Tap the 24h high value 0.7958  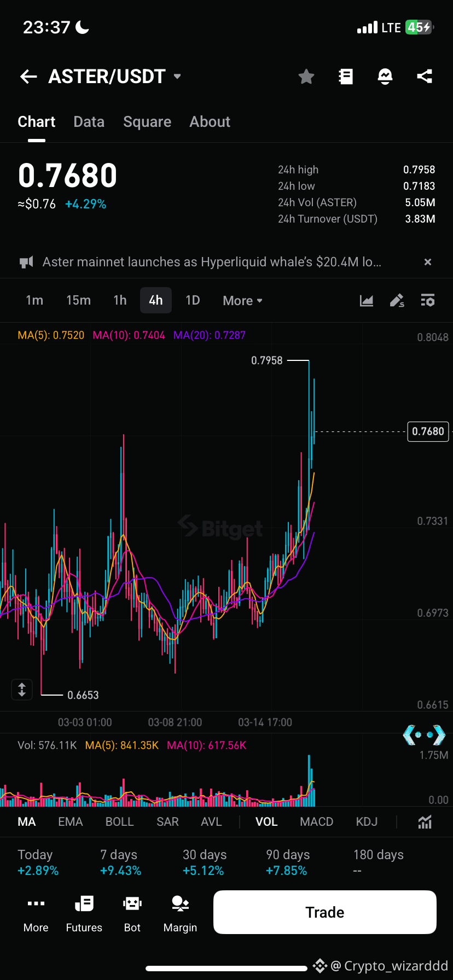coord(419,170)
